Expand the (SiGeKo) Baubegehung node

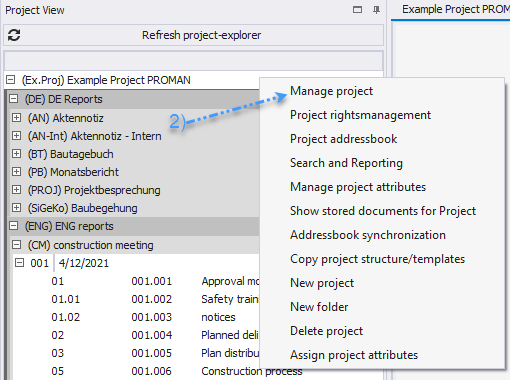[x=16, y=208]
